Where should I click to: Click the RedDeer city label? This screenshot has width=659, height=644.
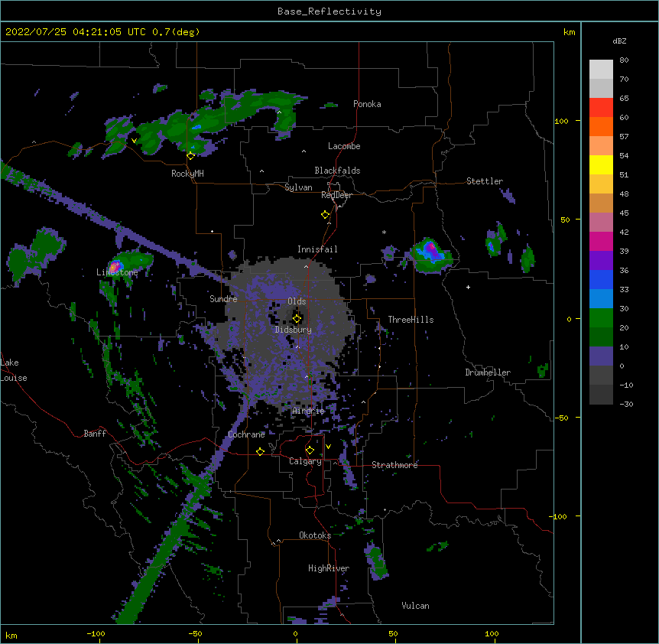click(x=336, y=195)
